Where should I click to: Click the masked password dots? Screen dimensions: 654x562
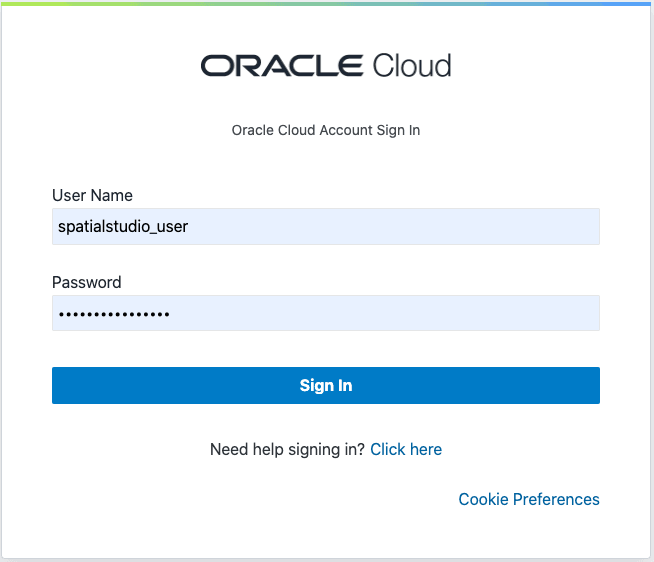114,314
